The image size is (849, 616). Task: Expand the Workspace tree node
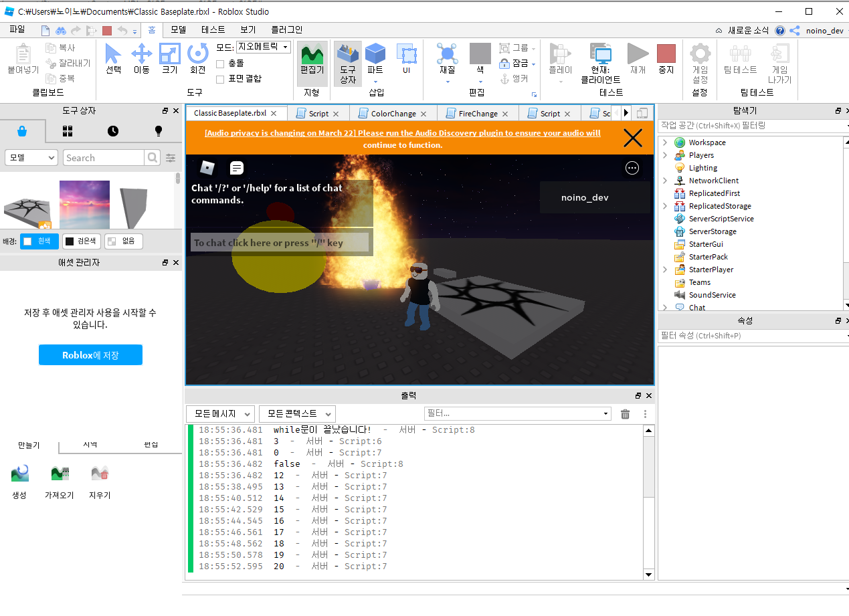(665, 142)
